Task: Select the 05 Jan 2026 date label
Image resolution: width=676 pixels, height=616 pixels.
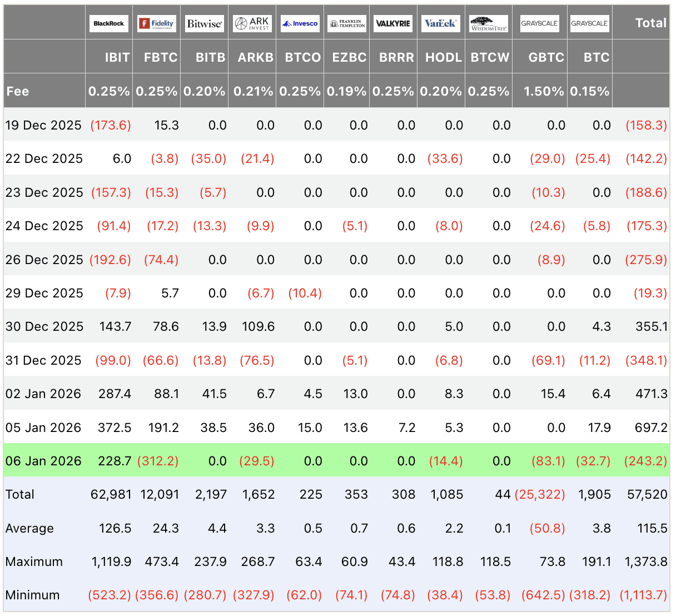Action: [x=43, y=428]
